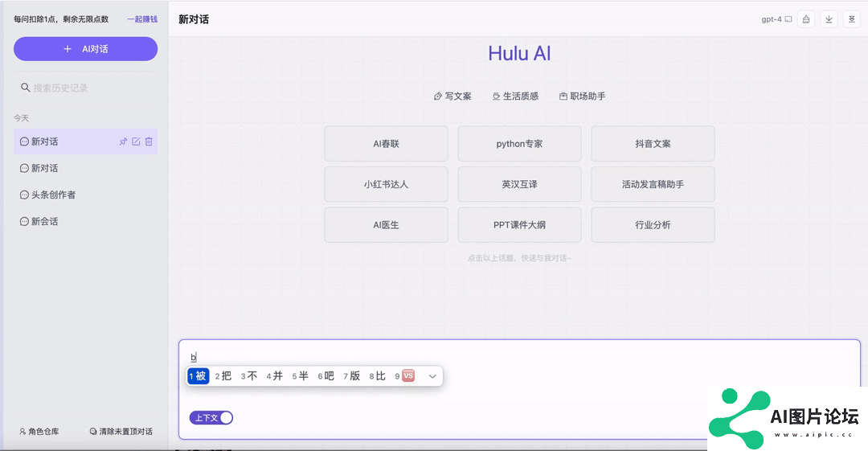Switch to the 生活质感 category tab
This screenshot has width=868, height=451.
pyautogui.click(x=515, y=96)
